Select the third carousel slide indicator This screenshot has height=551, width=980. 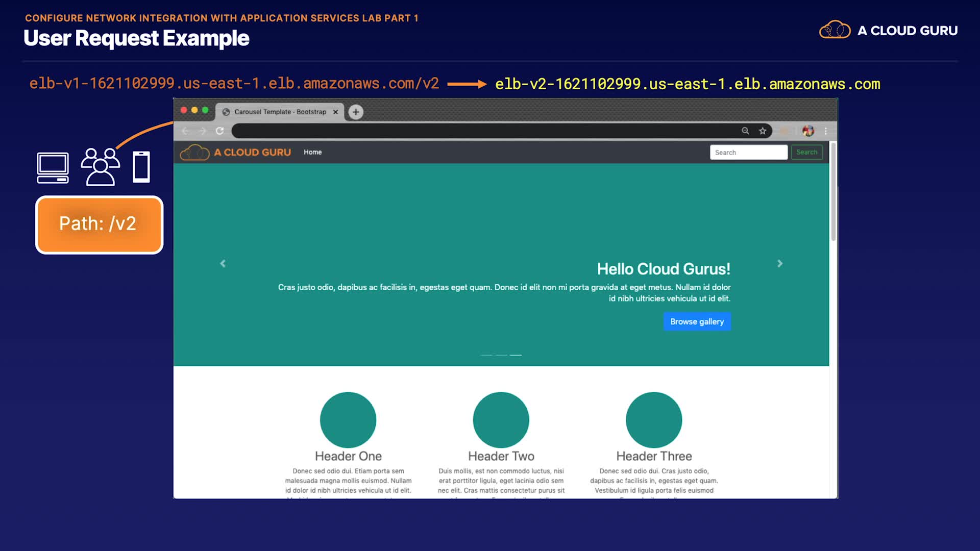coord(516,355)
